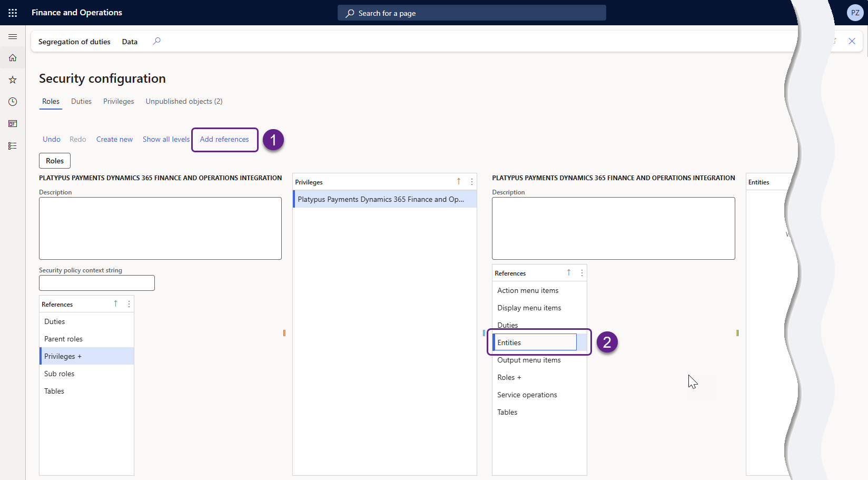Click the Security policy context string field

click(97, 283)
